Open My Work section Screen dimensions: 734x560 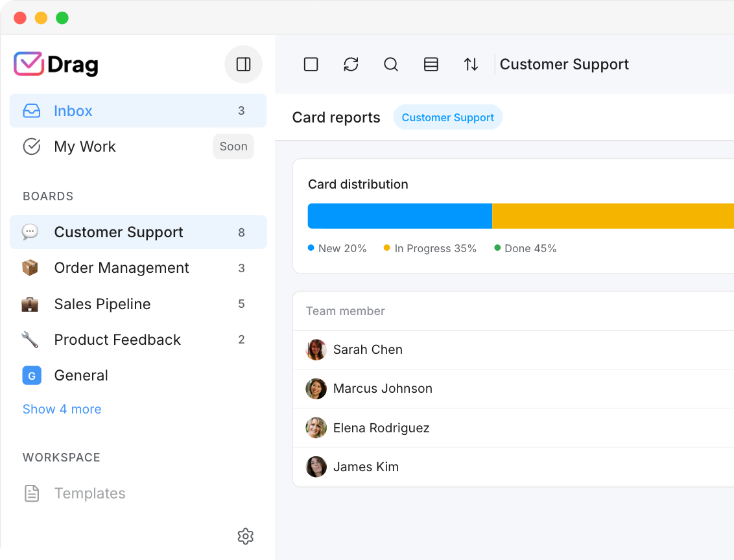click(x=138, y=146)
